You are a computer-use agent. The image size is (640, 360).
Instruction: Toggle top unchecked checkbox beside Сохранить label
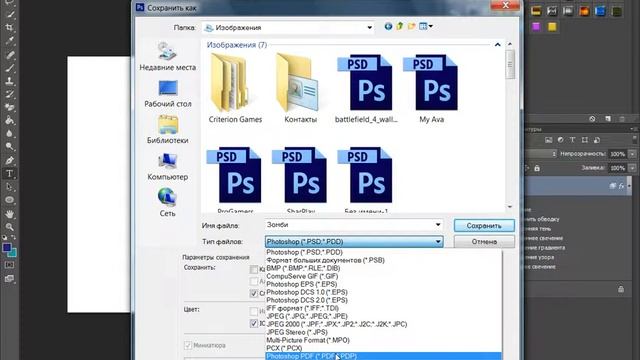253,270
